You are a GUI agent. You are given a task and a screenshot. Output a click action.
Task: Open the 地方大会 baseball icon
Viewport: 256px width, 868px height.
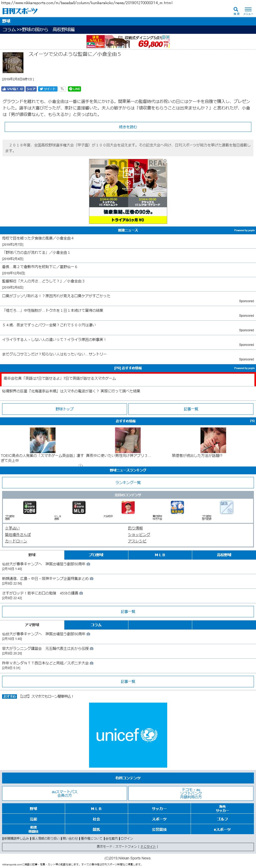click(x=177, y=507)
